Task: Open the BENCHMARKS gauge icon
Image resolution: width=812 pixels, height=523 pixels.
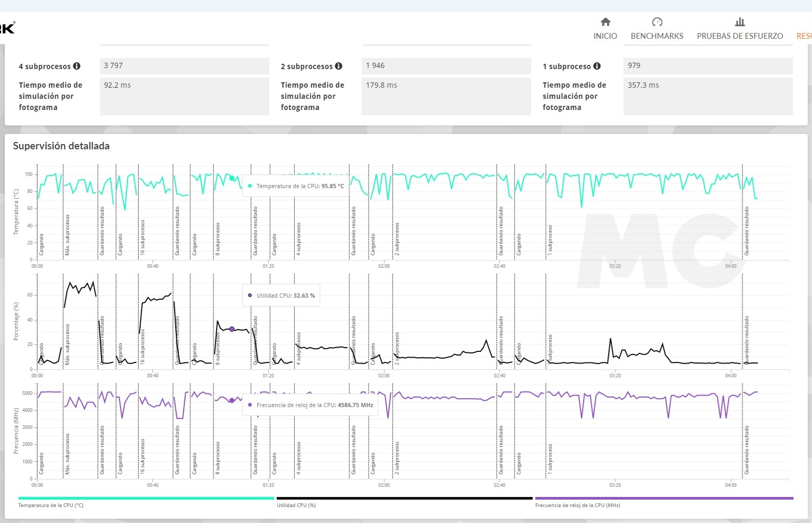Action: (x=657, y=22)
